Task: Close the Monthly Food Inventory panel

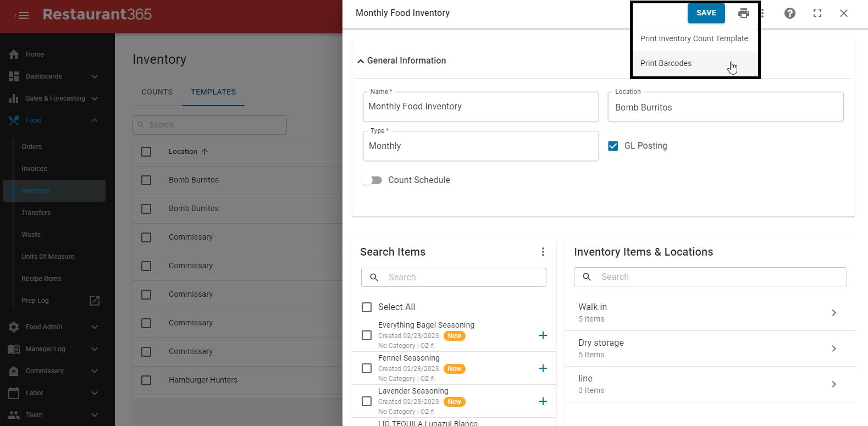Action: click(x=844, y=13)
